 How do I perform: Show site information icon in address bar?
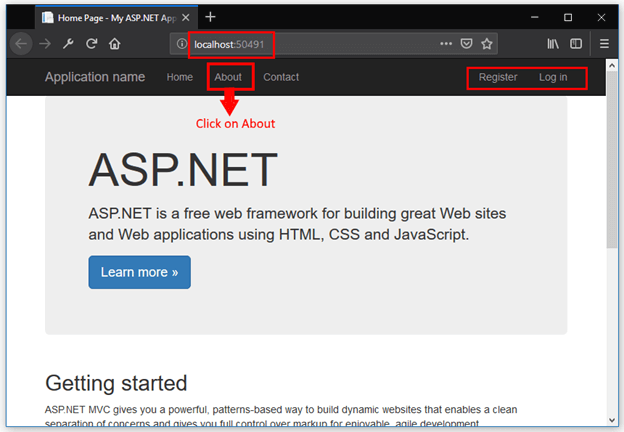(x=181, y=44)
